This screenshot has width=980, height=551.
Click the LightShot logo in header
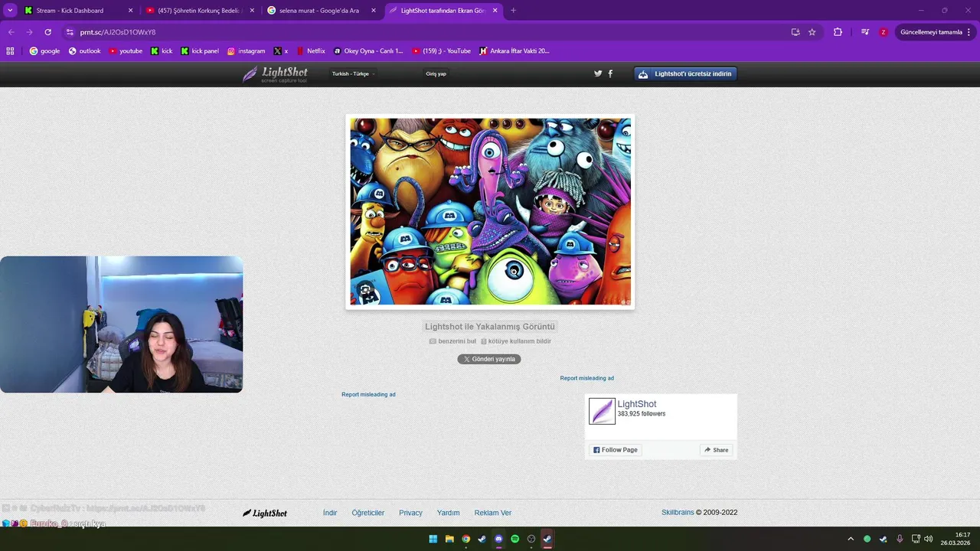(276, 74)
